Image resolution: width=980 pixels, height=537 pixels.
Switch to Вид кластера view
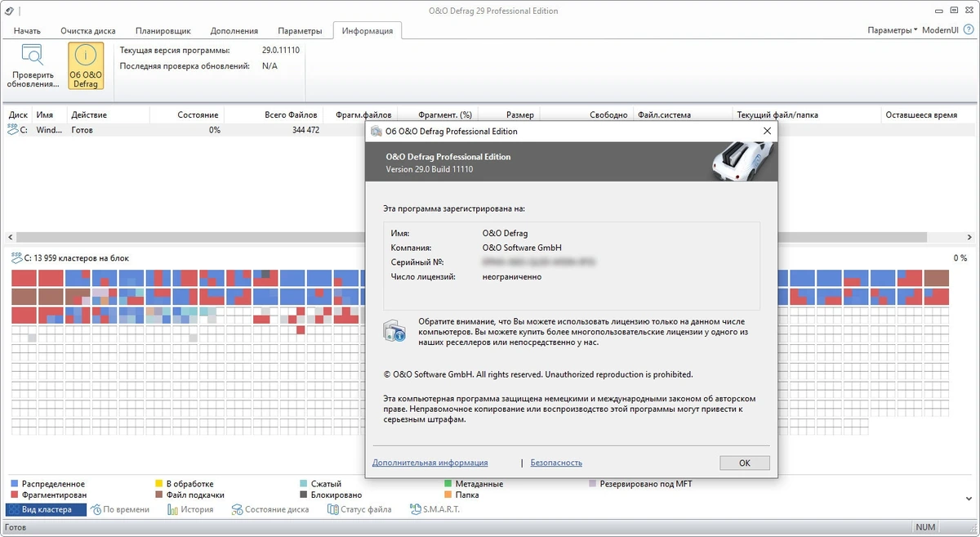(45, 509)
